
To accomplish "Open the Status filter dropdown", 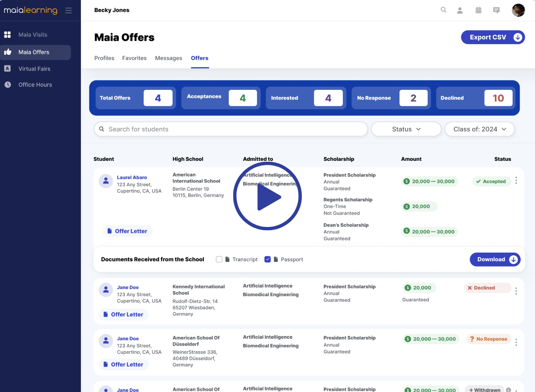I will (406, 129).
